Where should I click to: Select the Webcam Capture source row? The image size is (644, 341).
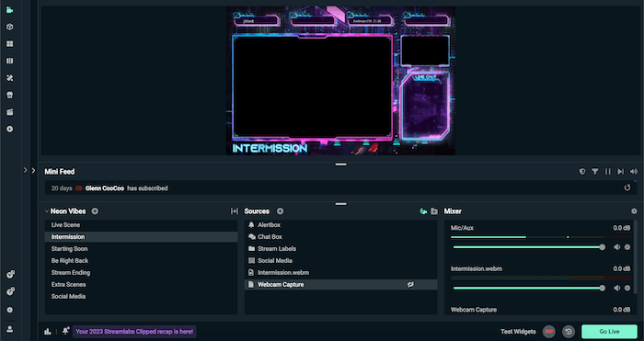[341, 284]
